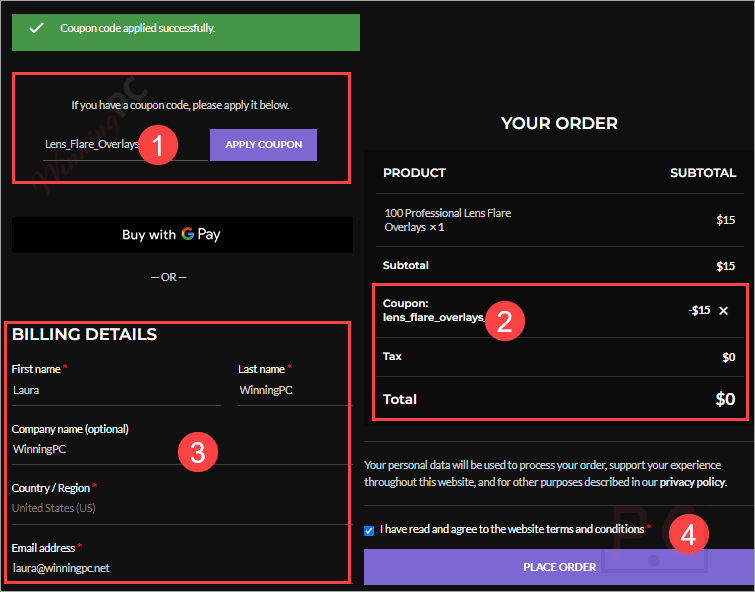Click the checkmark icon in the green success banner
755x592 pixels.
point(36,28)
